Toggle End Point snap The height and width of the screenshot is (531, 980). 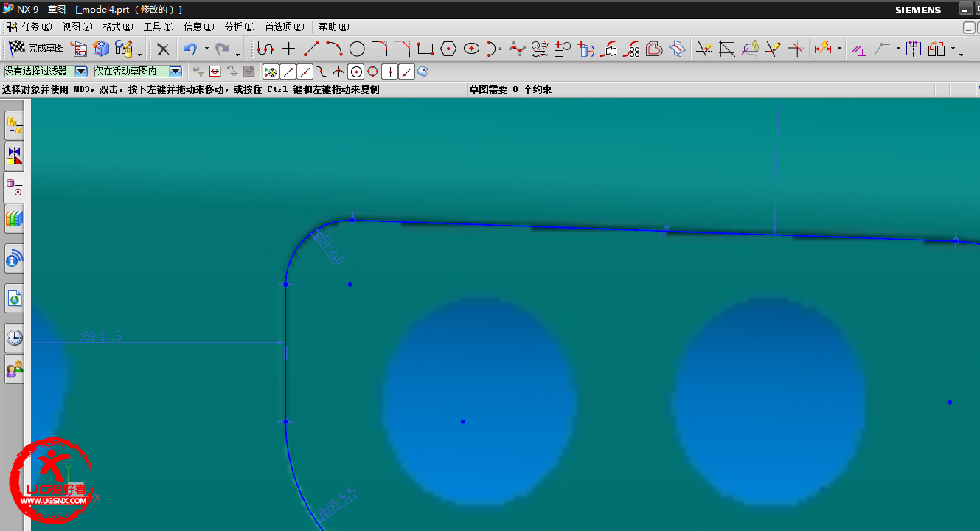coord(288,72)
